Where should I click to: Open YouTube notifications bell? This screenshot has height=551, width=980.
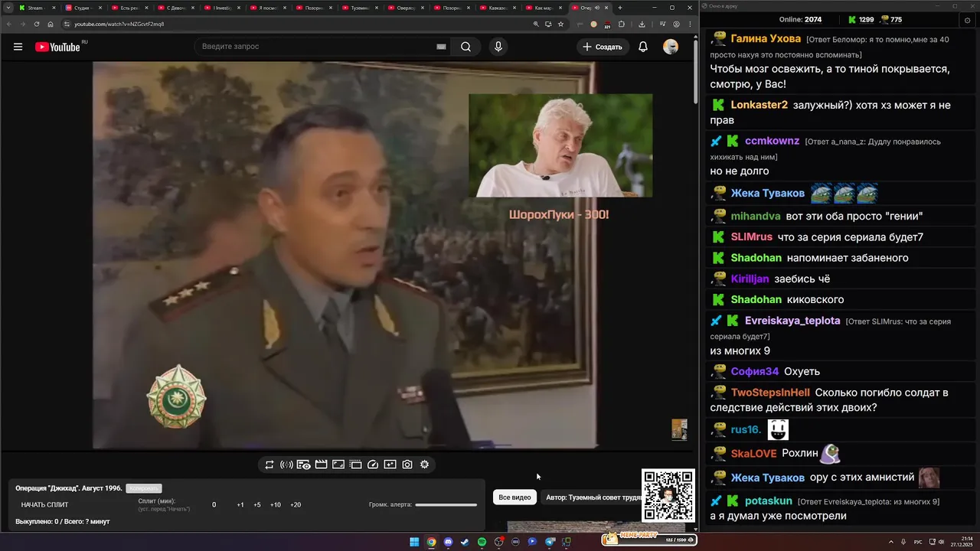click(643, 47)
